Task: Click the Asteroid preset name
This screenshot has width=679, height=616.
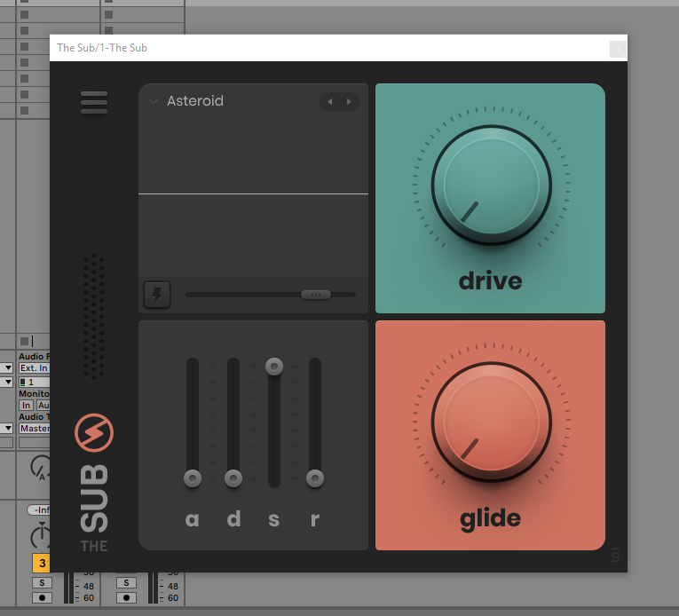Action: (x=195, y=101)
